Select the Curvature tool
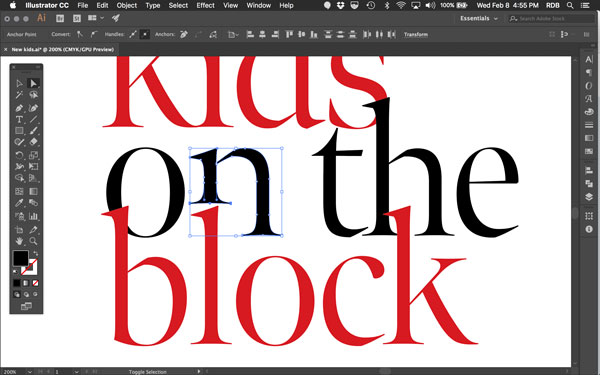This screenshot has width=600, height=375. pos(33,108)
